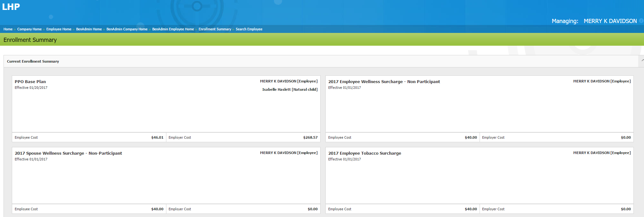Click the Current Enrollment Summary header text

point(33,61)
